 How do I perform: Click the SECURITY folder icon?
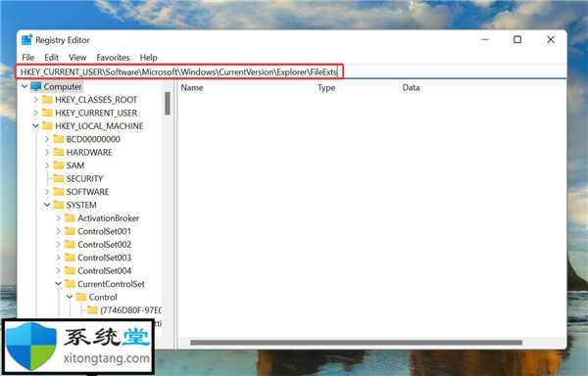tap(59, 178)
